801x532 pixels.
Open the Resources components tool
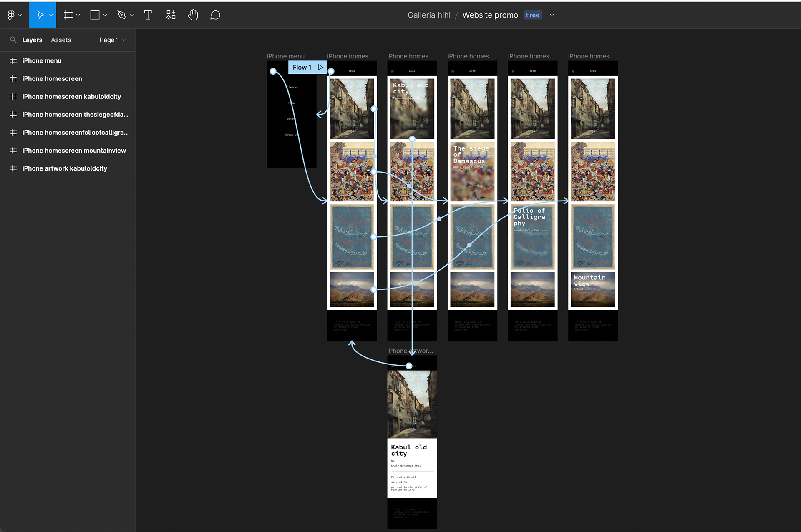(171, 15)
